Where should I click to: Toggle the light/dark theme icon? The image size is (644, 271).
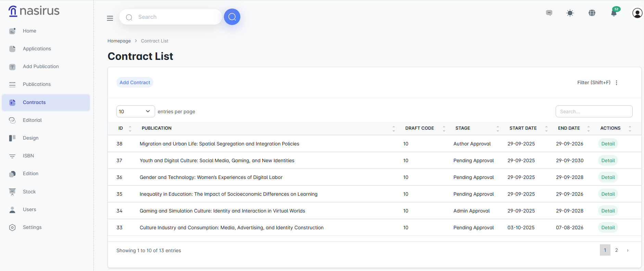570,13
